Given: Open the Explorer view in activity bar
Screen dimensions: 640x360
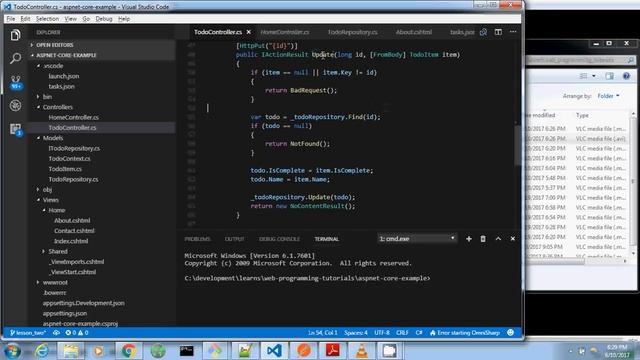Looking at the screenshot, I should pyautogui.click(x=16, y=35).
